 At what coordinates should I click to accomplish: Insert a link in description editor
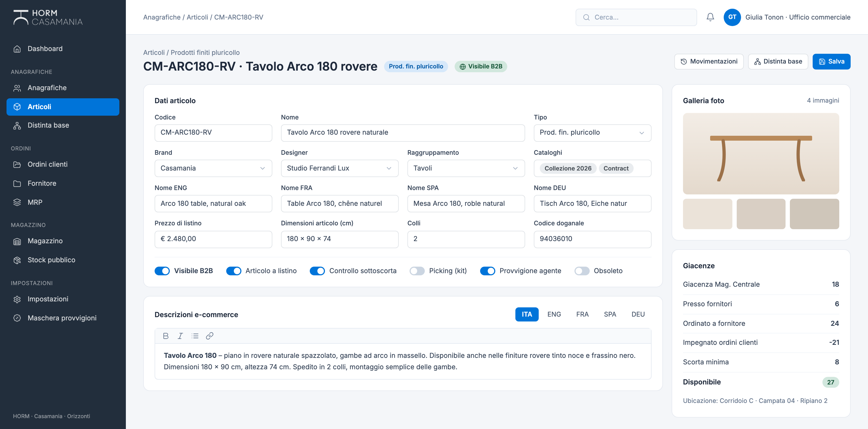(210, 336)
